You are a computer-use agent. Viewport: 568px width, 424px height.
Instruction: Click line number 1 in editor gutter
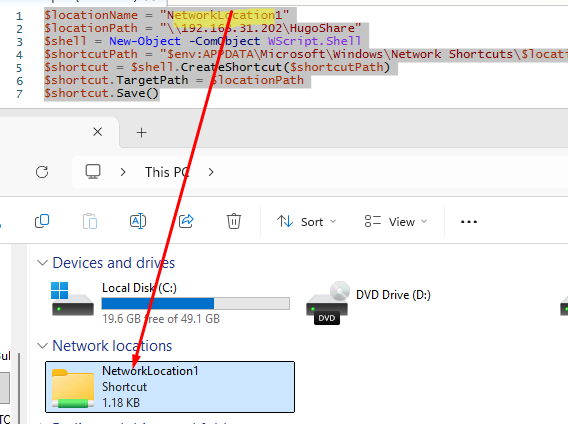pos(20,16)
